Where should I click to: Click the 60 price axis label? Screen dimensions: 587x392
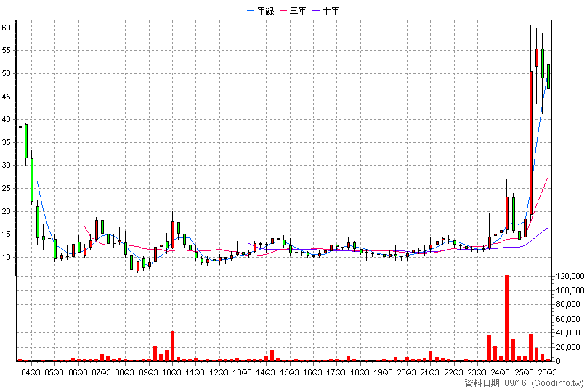click(x=6, y=28)
